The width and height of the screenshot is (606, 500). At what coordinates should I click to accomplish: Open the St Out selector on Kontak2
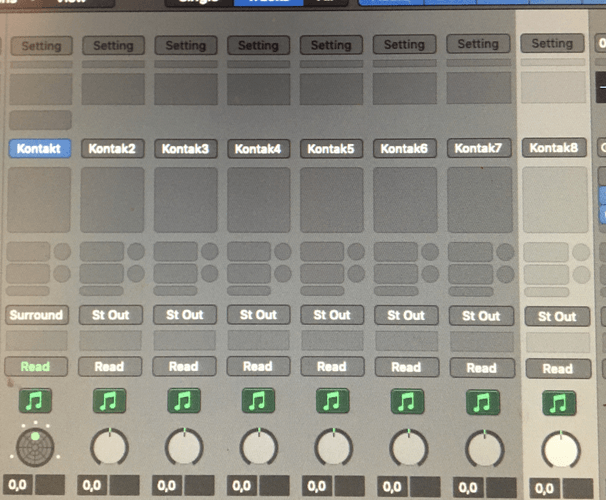point(111,315)
